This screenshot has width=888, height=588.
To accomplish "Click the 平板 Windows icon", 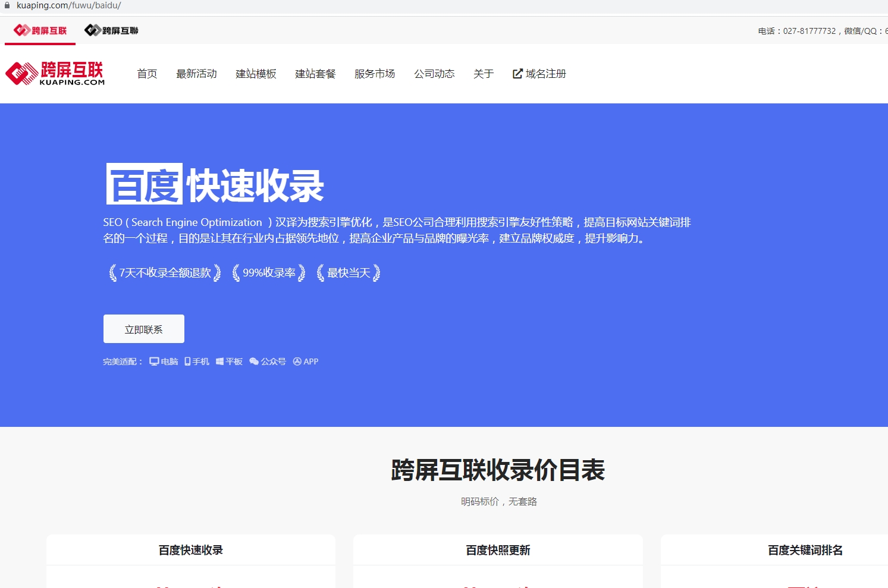I will pyautogui.click(x=219, y=361).
